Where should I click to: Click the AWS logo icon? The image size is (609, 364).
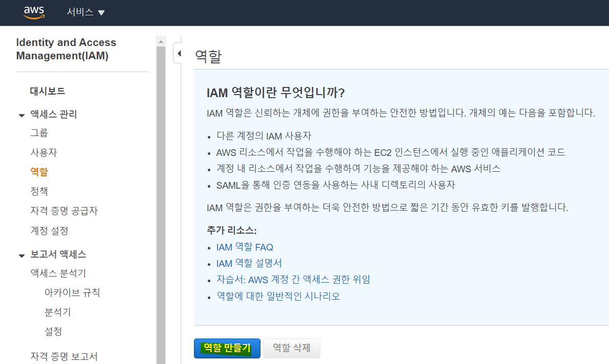click(x=34, y=12)
